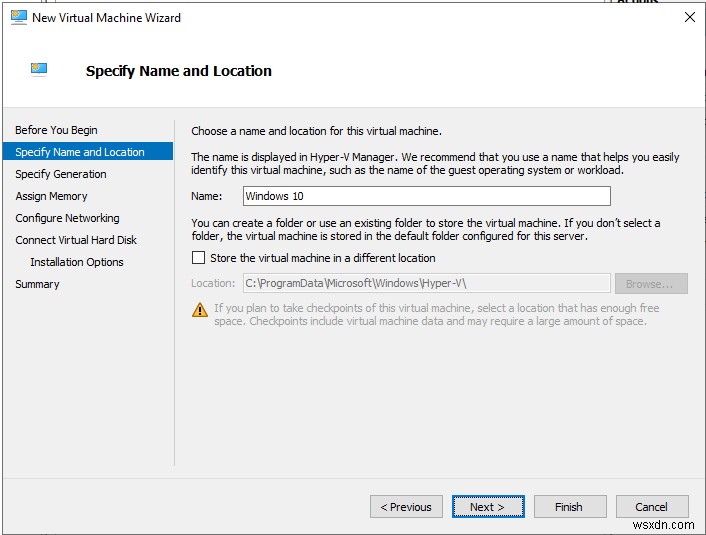Click the New Virtual Machine Wizard title text
The image size is (706, 535).
(x=106, y=18)
